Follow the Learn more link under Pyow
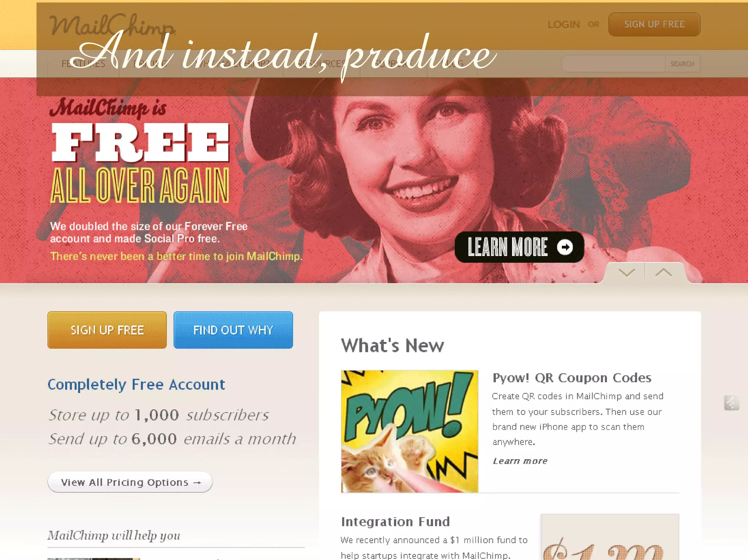The image size is (748, 560). (520, 461)
